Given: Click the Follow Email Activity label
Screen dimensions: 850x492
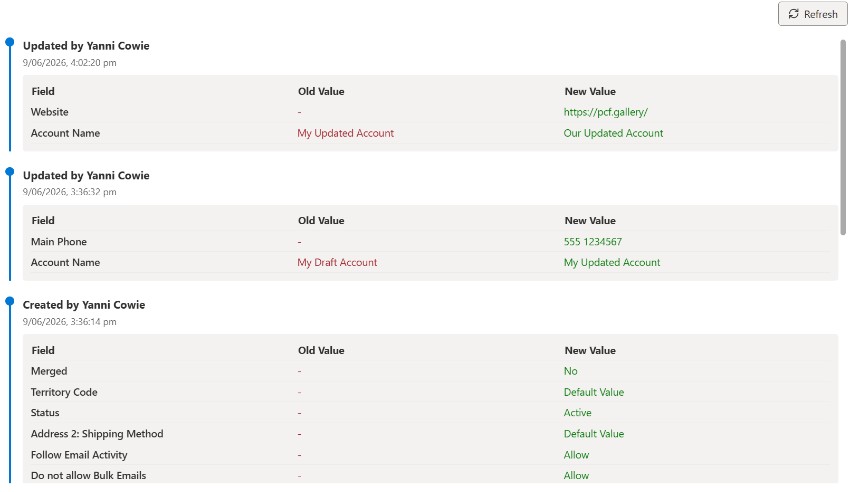Looking at the screenshot, I should [79, 455].
